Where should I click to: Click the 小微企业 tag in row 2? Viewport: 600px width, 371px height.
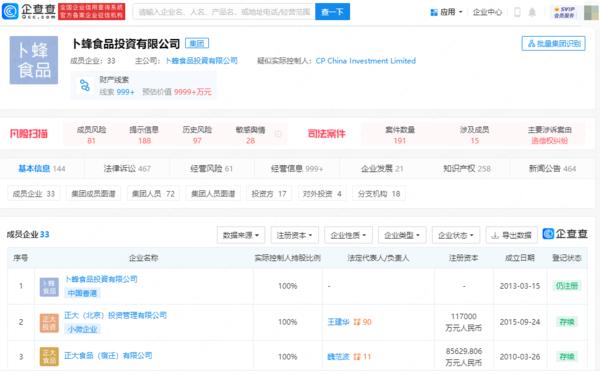pos(82,329)
